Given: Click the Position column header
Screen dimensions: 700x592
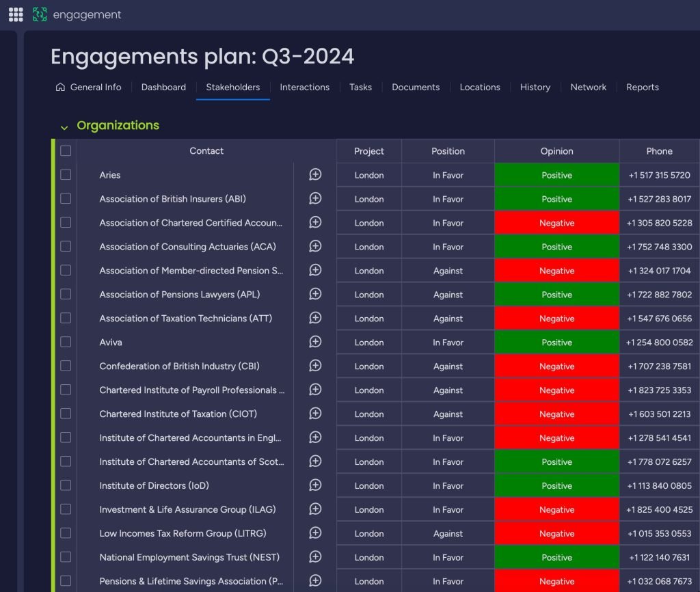Looking at the screenshot, I should [448, 151].
